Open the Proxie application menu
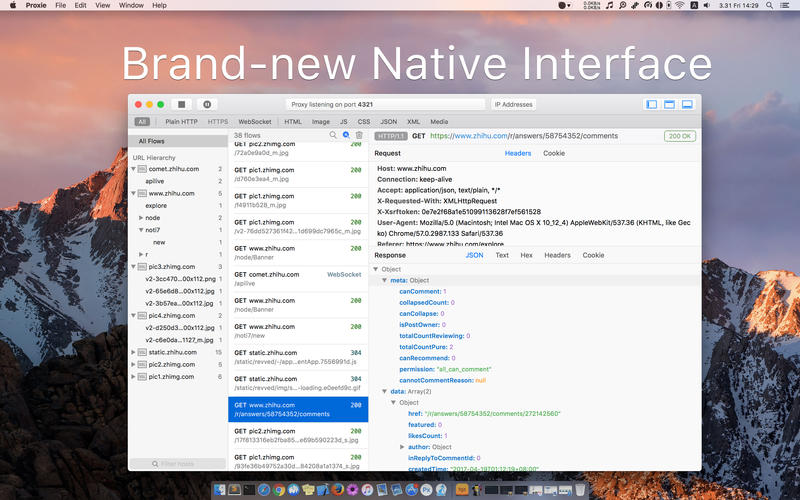Screen dimensions: 800x500 click(36, 5)
